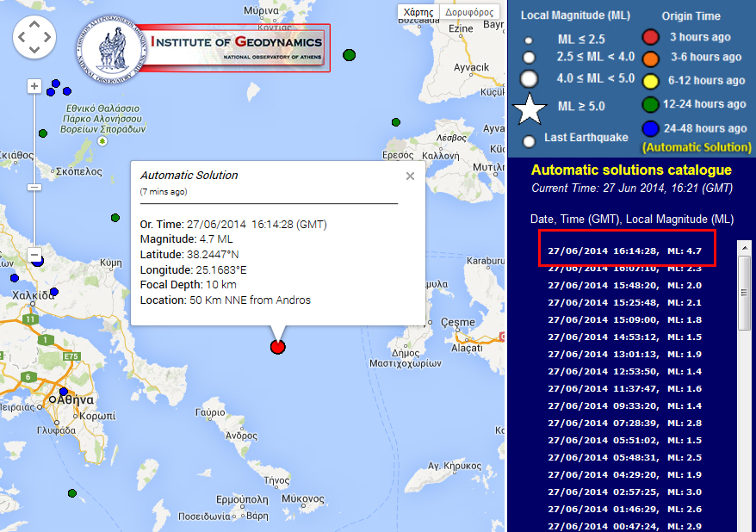Click the large green marker at map top
The width and height of the screenshot is (756, 532).
pos(349,55)
